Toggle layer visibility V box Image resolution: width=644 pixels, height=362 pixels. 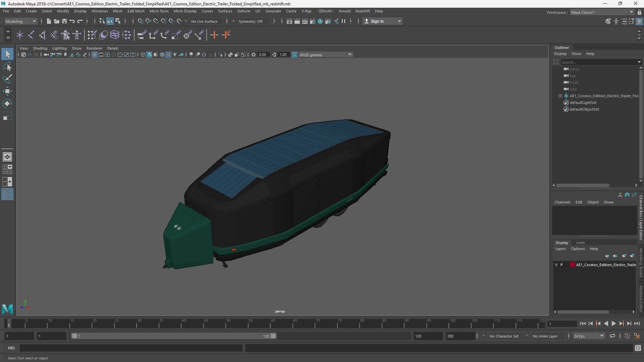pyautogui.click(x=556, y=265)
